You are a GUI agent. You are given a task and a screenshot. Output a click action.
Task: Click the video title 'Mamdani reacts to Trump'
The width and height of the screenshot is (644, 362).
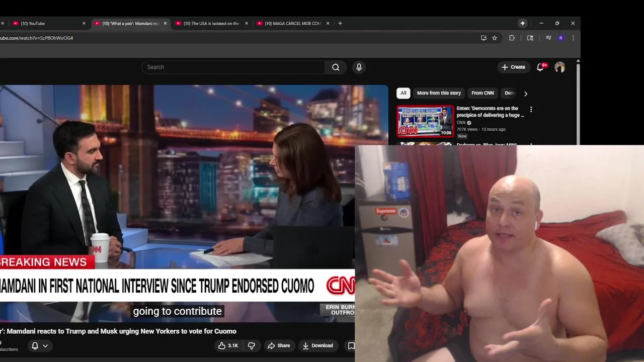pos(118,331)
